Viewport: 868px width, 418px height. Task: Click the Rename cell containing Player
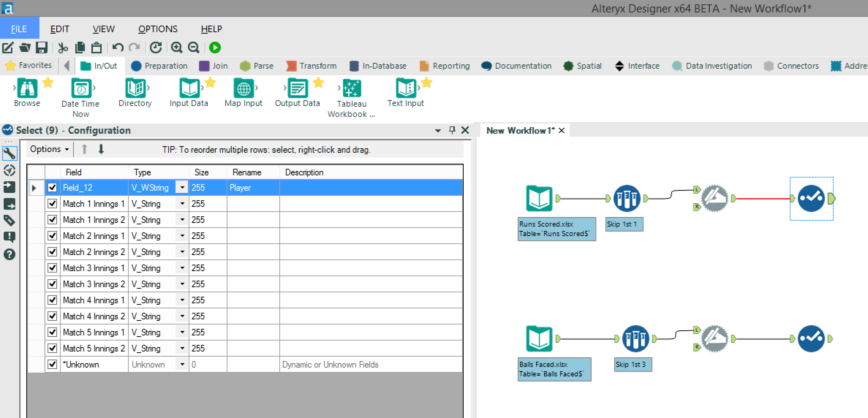[x=253, y=187]
